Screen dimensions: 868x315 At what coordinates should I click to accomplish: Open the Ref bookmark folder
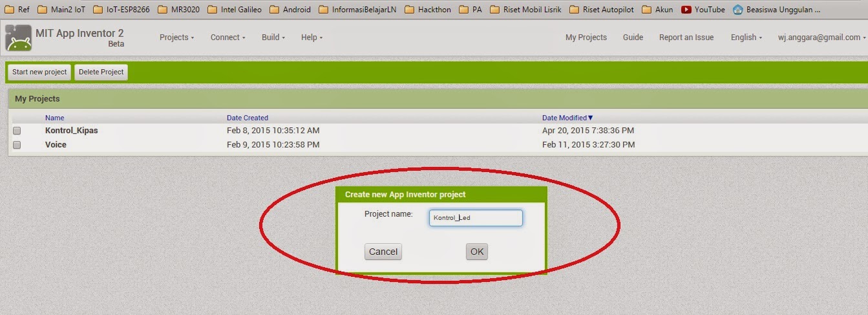click(x=18, y=10)
